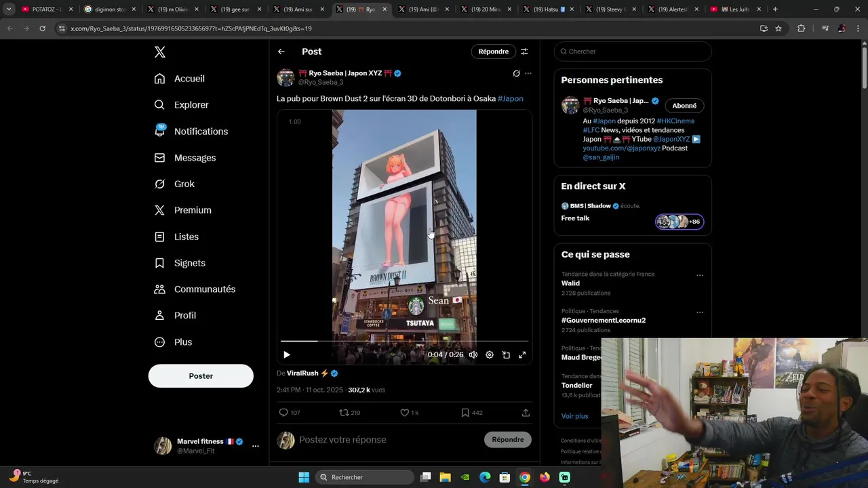This screenshot has height=488, width=868.
Task: Open Messages from the sidebar
Action: coord(185,158)
